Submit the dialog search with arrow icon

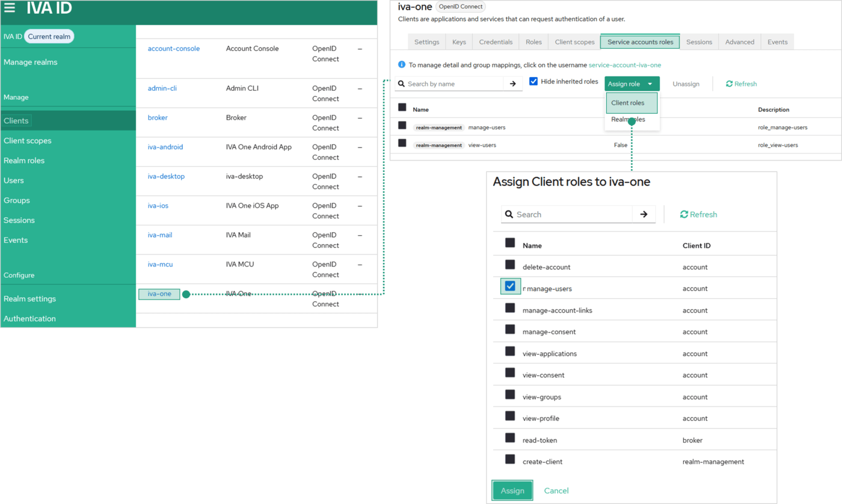[644, 214]
